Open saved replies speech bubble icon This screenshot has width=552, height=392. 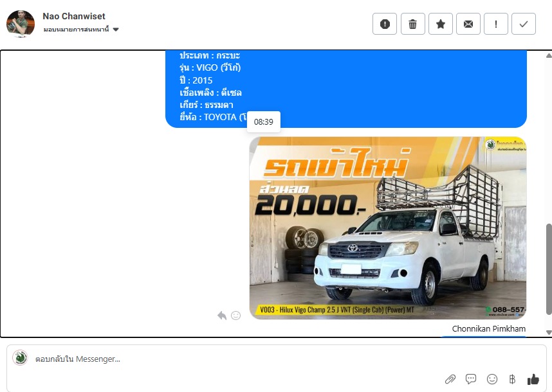pyautogui.click(x=471, y=379)
